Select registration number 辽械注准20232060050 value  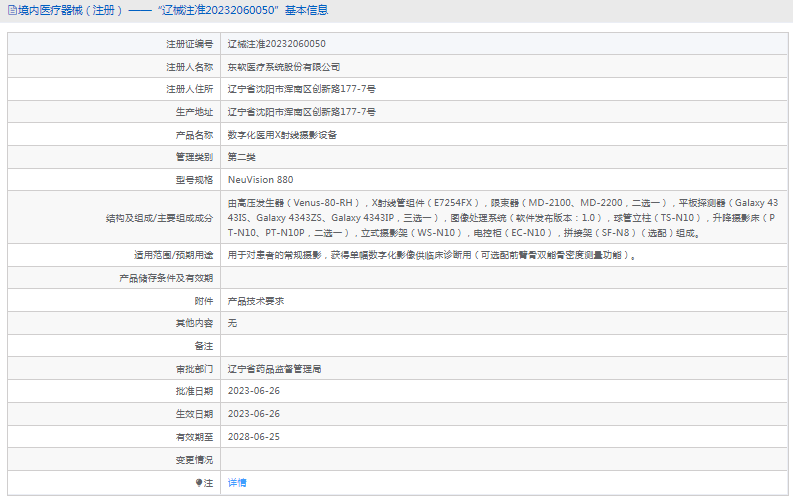pos(276,44)
